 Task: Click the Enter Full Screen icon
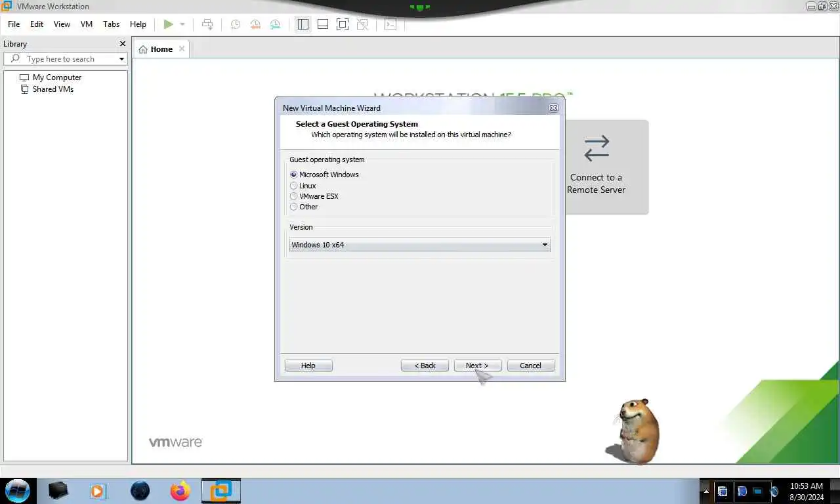343,24
